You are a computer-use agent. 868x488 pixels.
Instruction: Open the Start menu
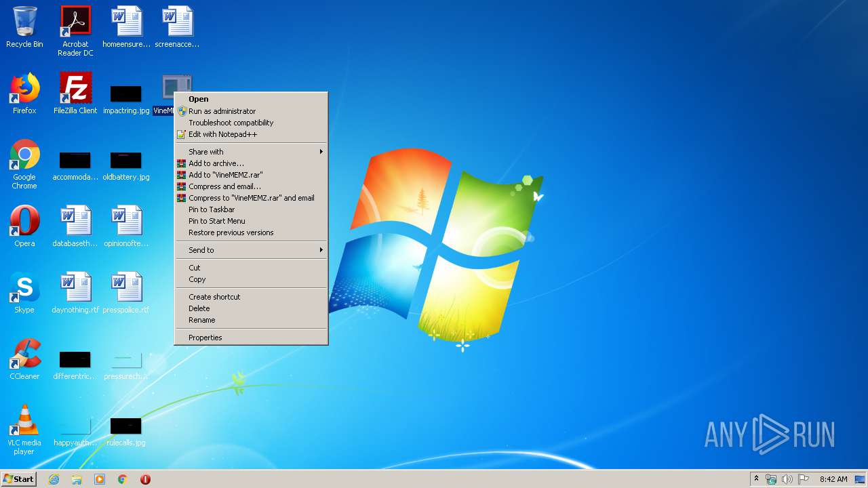(x=18, y=479)
